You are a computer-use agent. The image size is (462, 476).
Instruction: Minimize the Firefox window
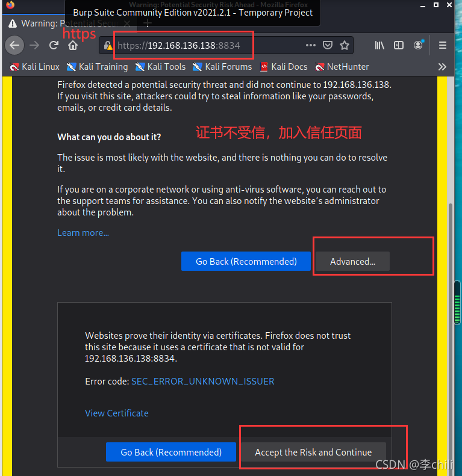[x=422, y=5]
